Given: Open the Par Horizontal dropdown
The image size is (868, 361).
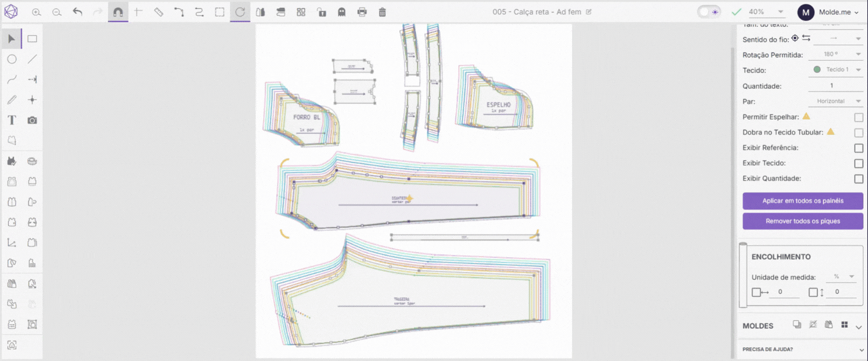Looking at the screenshot, I should 836,101.
